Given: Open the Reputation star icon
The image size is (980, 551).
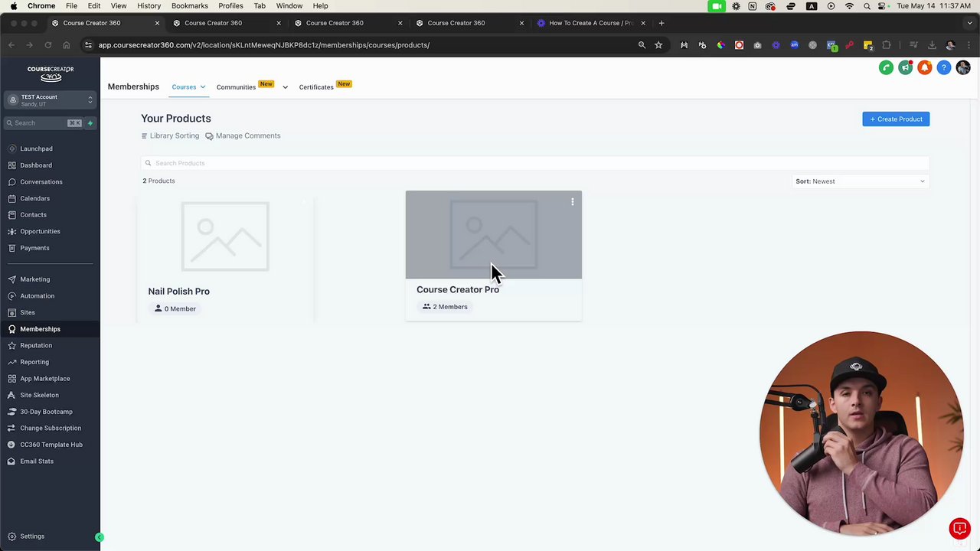Looking at the screenshot, I should coord(12,345).
